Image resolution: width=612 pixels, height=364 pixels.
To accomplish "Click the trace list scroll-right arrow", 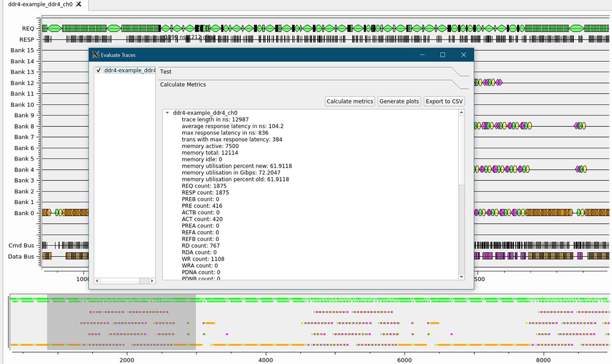I will (x=152, y=281).
